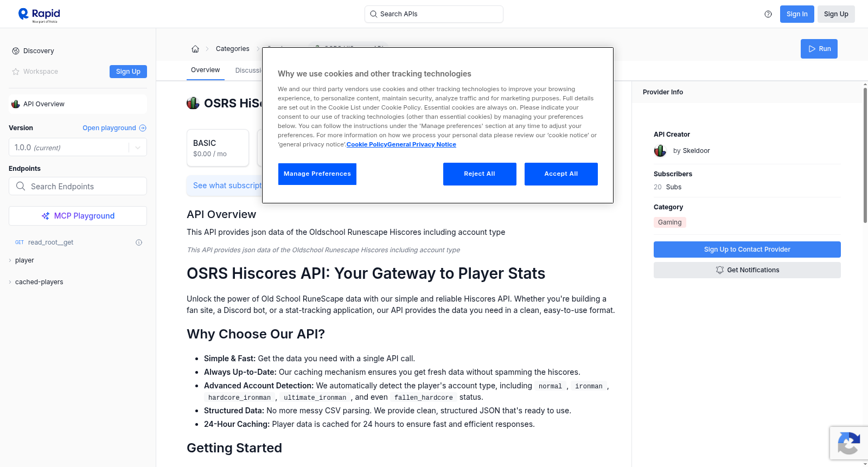Click Sign Up beside Workspace
Viewport: 868px width, 467px height.
tap(128, 72)
